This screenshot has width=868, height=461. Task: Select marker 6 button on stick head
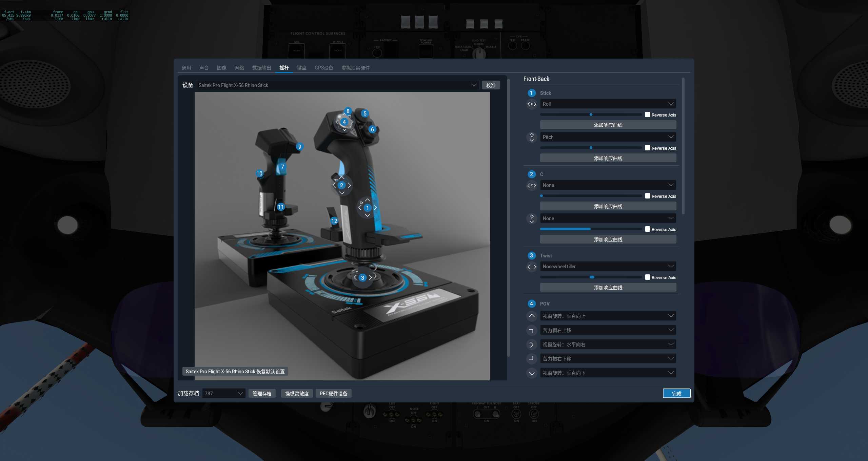pos(372,129)
